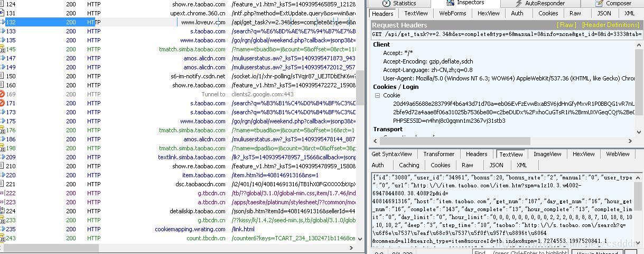The height and width of the screenshot is (254, 644).
Task: Click the scroll-up arrow of headers pane
Action: pyautogui.click(x=639, y=46)
